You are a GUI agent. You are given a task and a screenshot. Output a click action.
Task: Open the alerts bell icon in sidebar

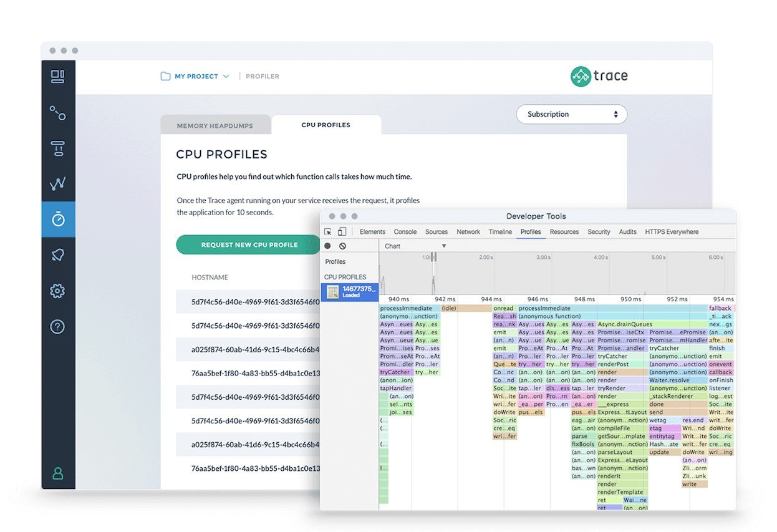[58, 254]
